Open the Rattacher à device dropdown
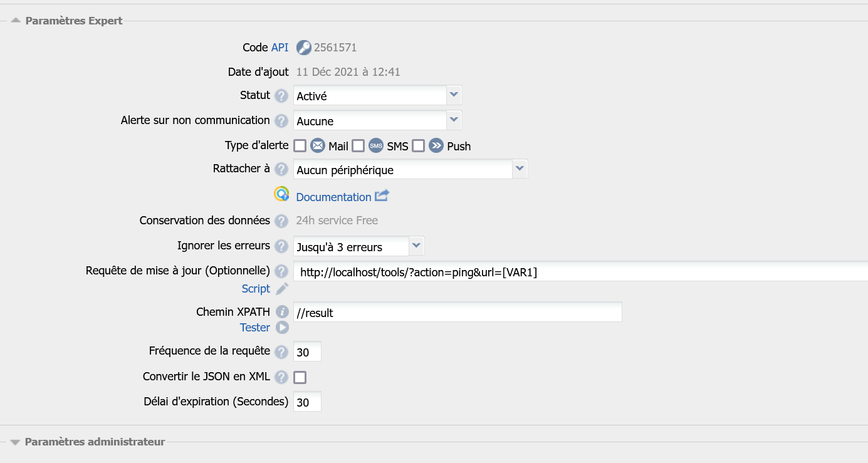This screenshot has width=868, height=463. [x=410, y=169]
